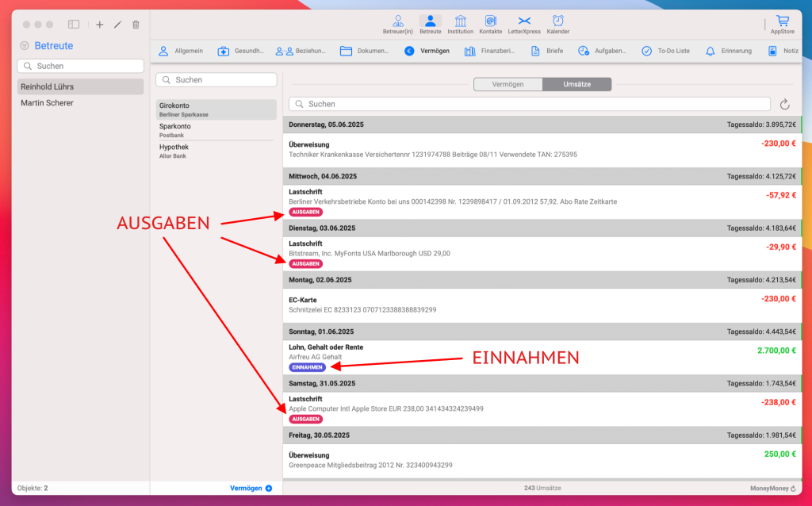The image size is (812, 506).
Task: Select the Sparkonto Postbank account
Action: click(x=216, y=130)
